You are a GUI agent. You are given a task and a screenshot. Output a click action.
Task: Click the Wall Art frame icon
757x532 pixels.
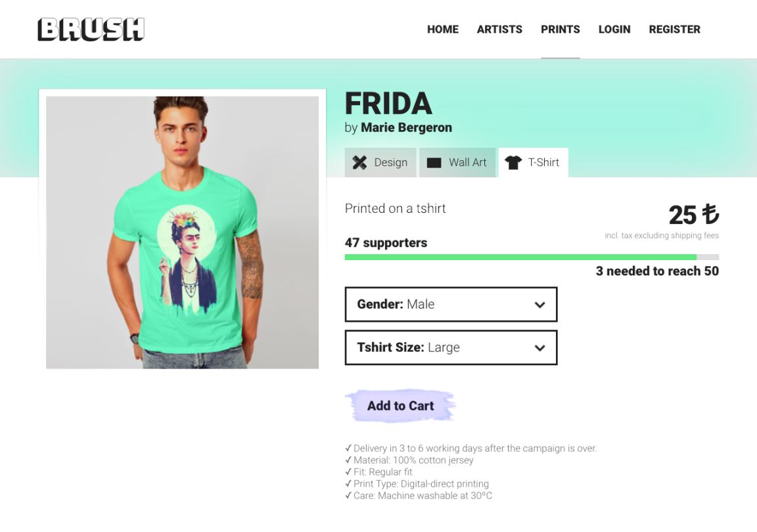point(434,163)
